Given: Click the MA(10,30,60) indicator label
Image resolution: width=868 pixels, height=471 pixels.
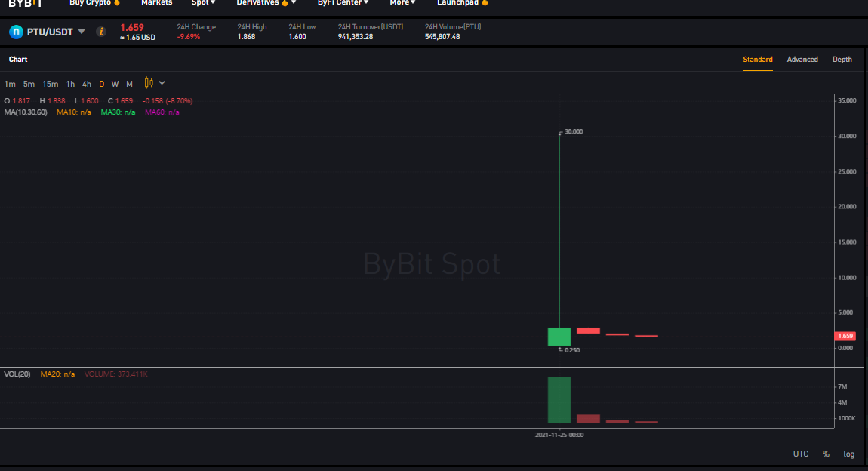Looking at the screenshot, I should pyautogui.click(x=26, y=112).
